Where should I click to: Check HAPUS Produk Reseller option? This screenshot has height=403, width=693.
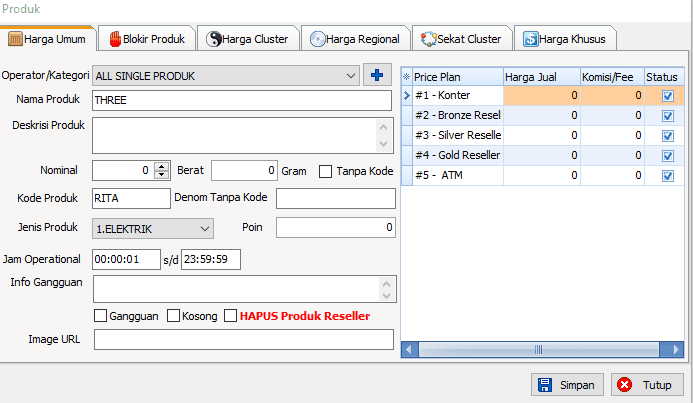(x=231, y=316)
